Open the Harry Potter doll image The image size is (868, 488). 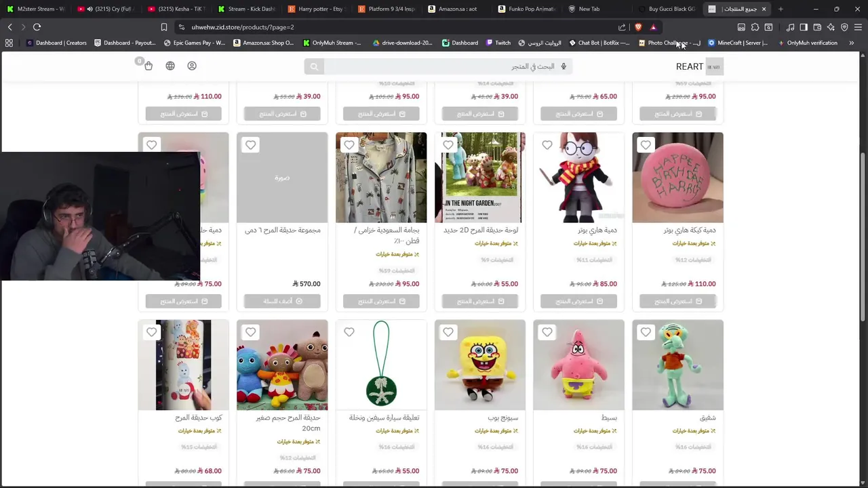click(x=578, y=178)
